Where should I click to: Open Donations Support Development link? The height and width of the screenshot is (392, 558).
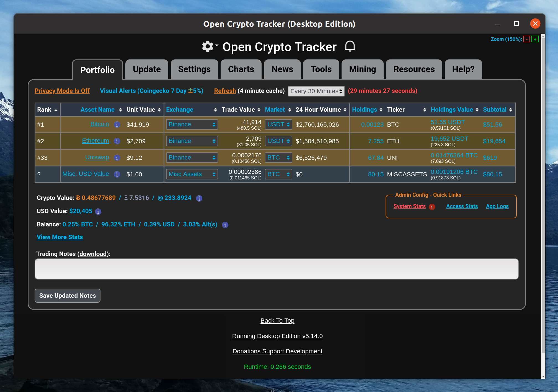pyautogui.click(x=277, y=351)
